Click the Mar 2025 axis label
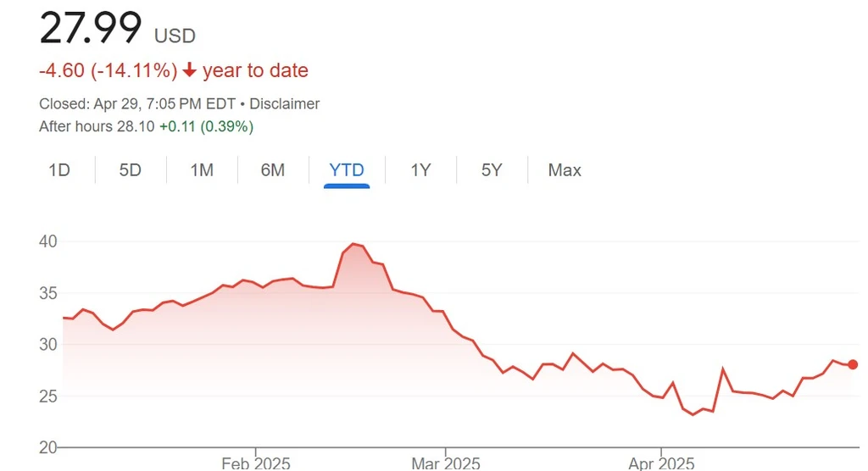This screenshot has height=471, width=868. [x=445, y=463]
